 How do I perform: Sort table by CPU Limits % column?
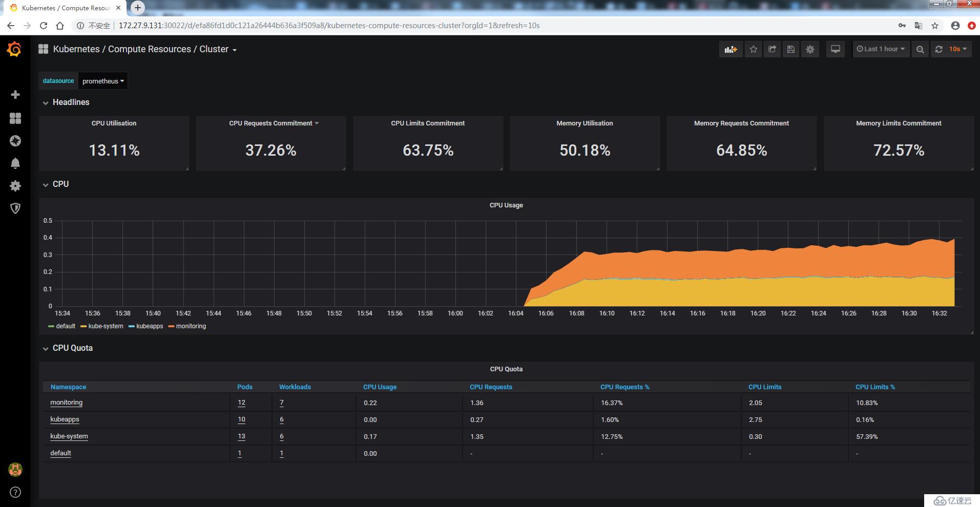coord(875,387)
